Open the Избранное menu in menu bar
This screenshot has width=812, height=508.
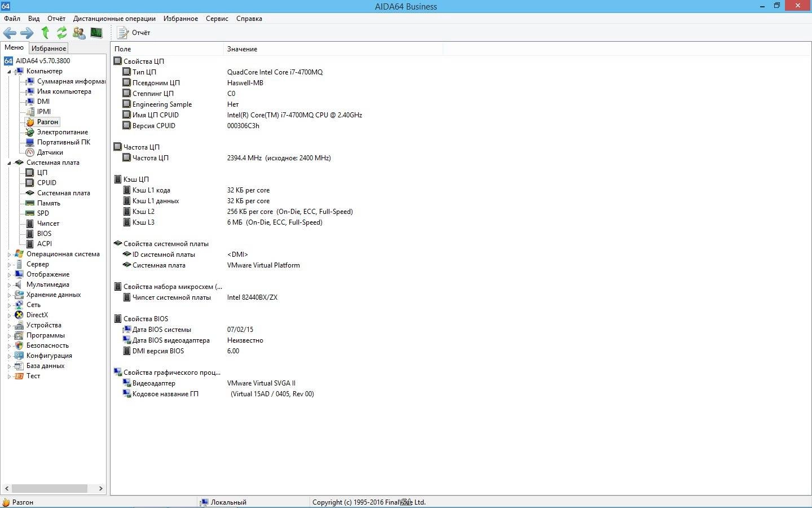[180, 19]
